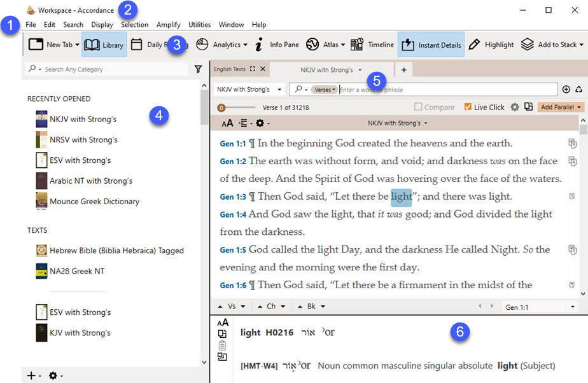Open the Daily Reading calendar icon
This screenshot has height=383, width=588.
coord(136,45)
